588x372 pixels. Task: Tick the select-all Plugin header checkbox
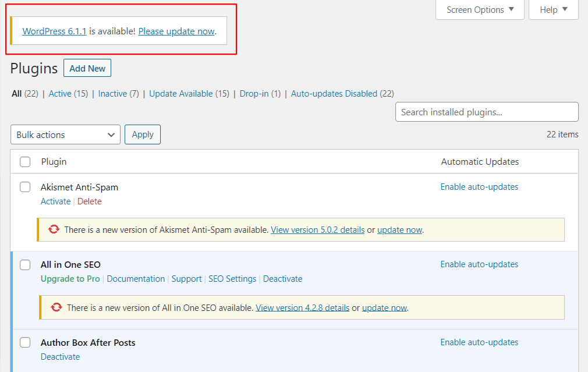click(25, 162)
